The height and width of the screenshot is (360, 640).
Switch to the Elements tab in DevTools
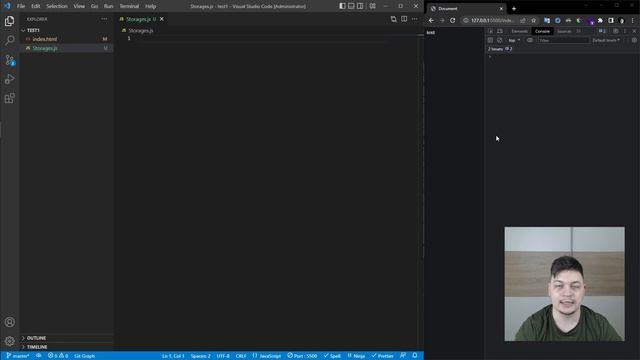click(520, 31)
